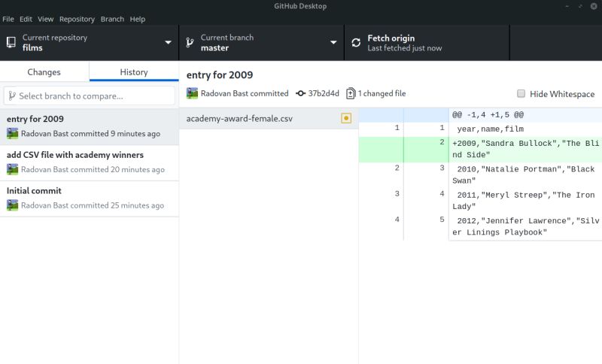Image resolution: width=602 pixels, height=364 pixels.
Task: Open the Branch menu
Action: click(x=112, y=20)
